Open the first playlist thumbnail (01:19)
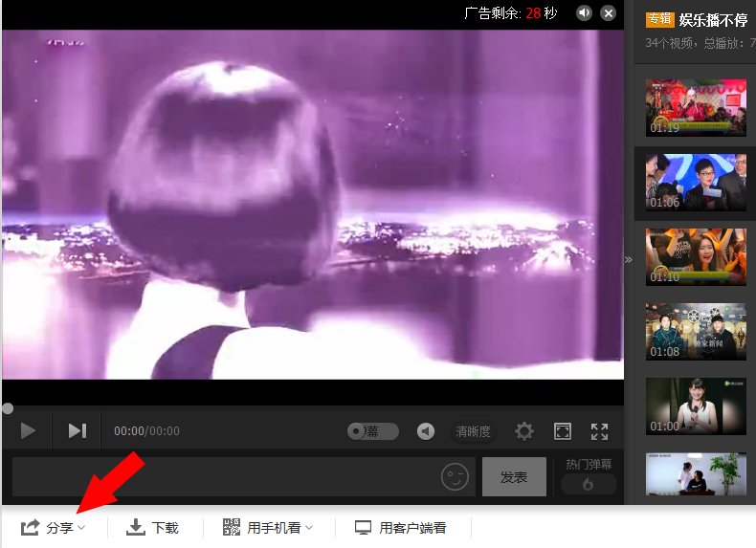 (x=696, y=107)
